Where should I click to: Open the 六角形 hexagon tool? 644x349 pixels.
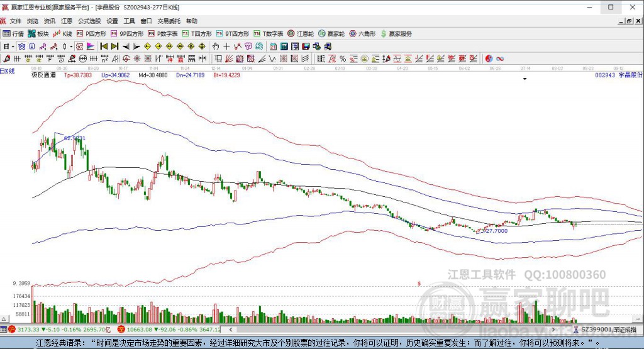pyautogui.click(x=362, y=34)
